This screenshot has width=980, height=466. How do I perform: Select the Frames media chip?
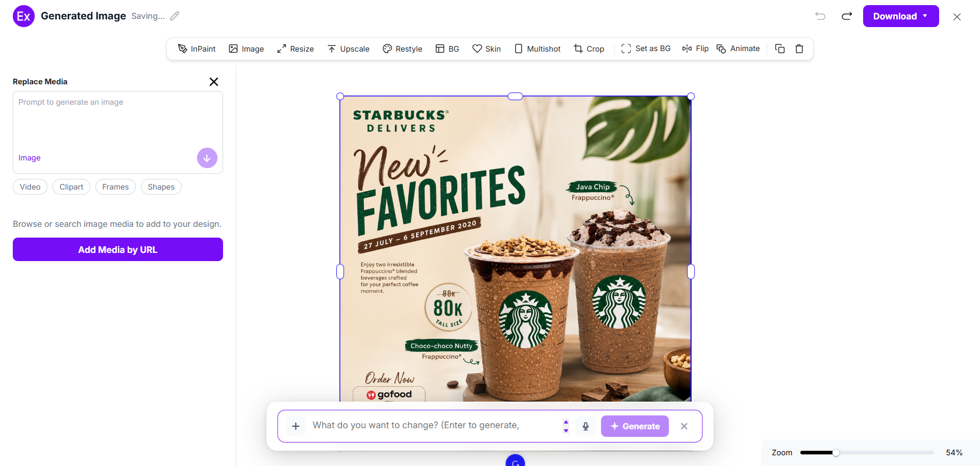pyautogui.click(x=115, y=187)
